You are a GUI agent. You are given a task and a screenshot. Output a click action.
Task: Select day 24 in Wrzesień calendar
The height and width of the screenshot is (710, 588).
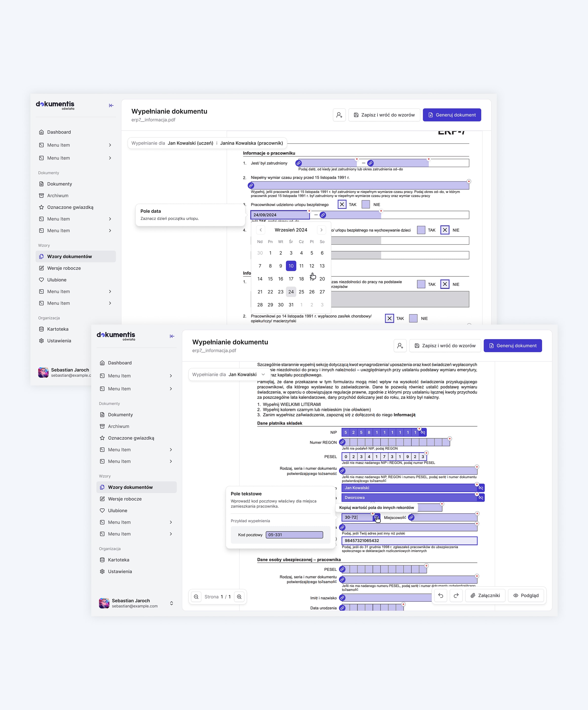click(291, 292)
